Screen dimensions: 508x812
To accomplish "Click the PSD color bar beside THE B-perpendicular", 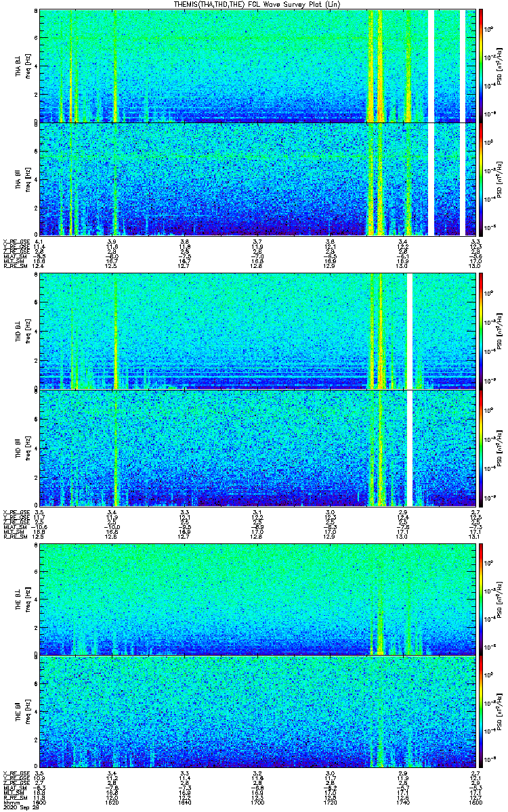I will coord(481,599).
